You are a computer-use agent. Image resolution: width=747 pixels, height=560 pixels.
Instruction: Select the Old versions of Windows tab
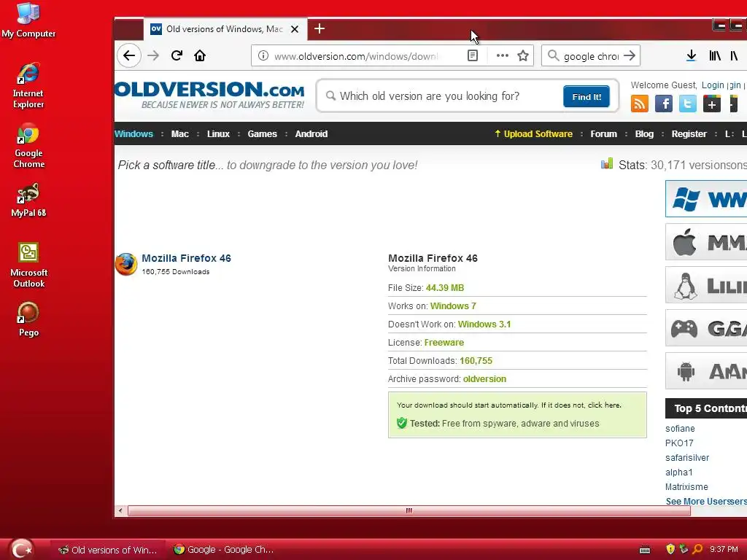tap(225, 29)
